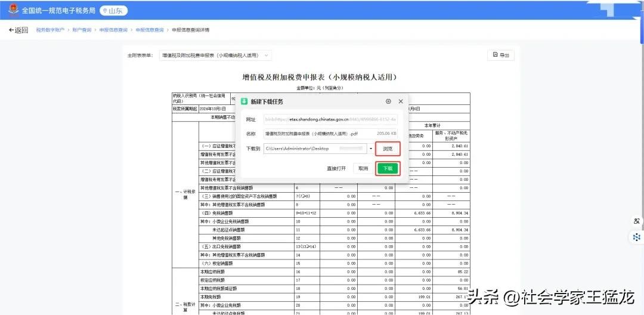This screenshot has width=644, height=315.
Task: Go back with the 返回 arrow
Action: click(18, 30)
